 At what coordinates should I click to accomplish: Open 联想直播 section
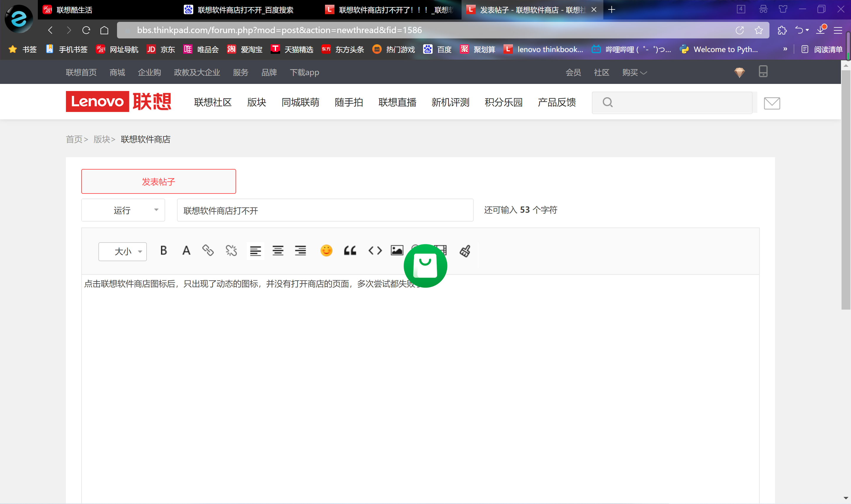[x=397, y=102]
